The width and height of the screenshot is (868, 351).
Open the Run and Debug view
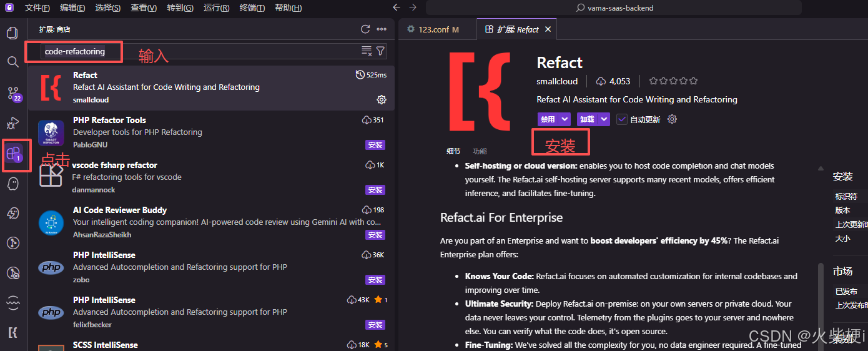click(x=12, y=123)
